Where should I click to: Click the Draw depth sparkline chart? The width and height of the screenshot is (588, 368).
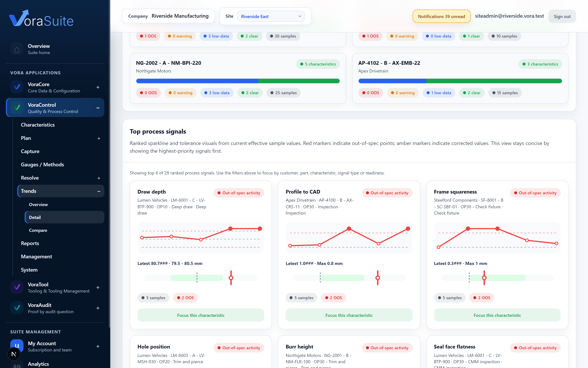201,238
